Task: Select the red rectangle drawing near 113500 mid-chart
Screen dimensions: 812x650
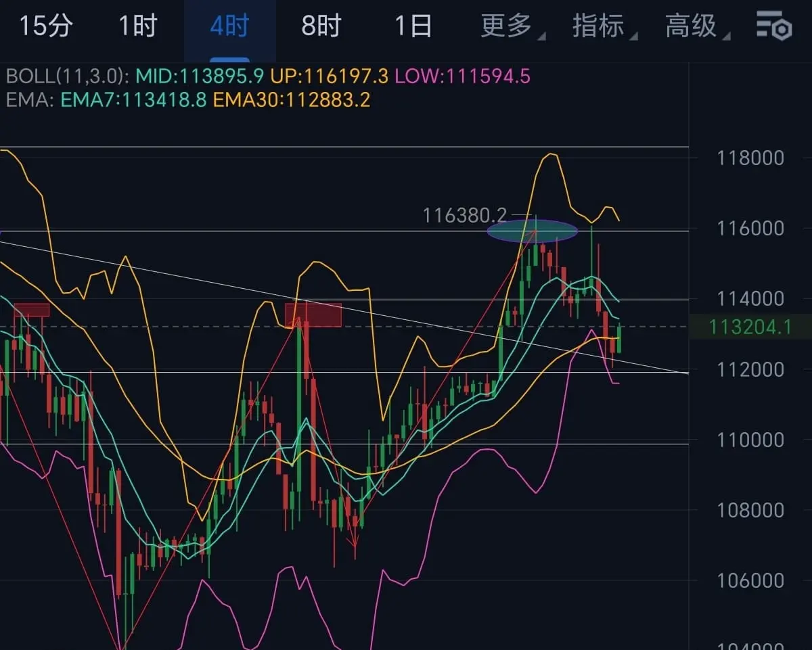Action: (x=313, y=315)
